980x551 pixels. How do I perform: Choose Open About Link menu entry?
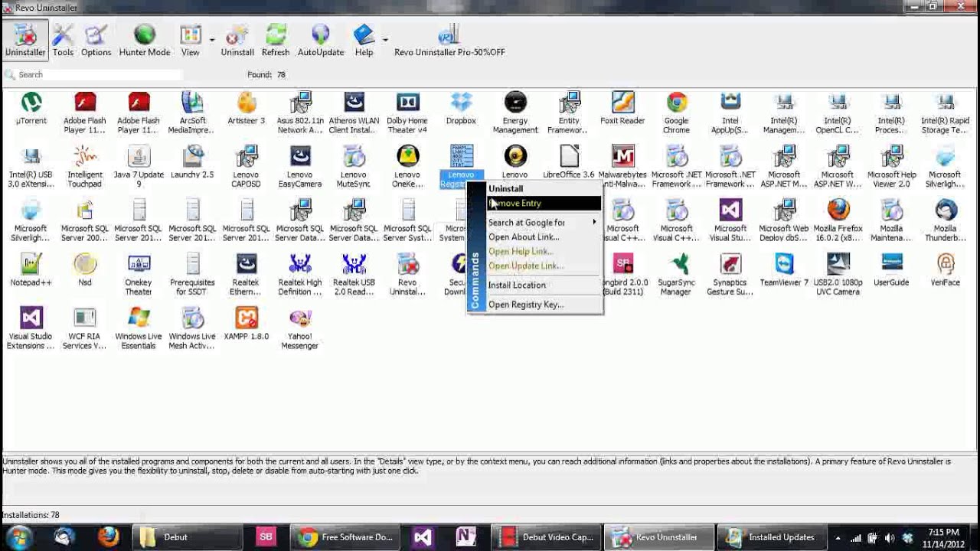coord(544,236)
